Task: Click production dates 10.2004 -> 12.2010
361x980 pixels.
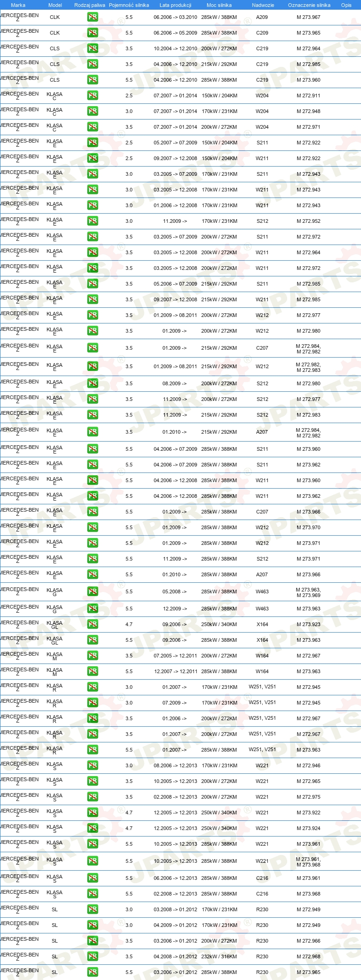Action: pyautogui.click(x=175, y=48)
